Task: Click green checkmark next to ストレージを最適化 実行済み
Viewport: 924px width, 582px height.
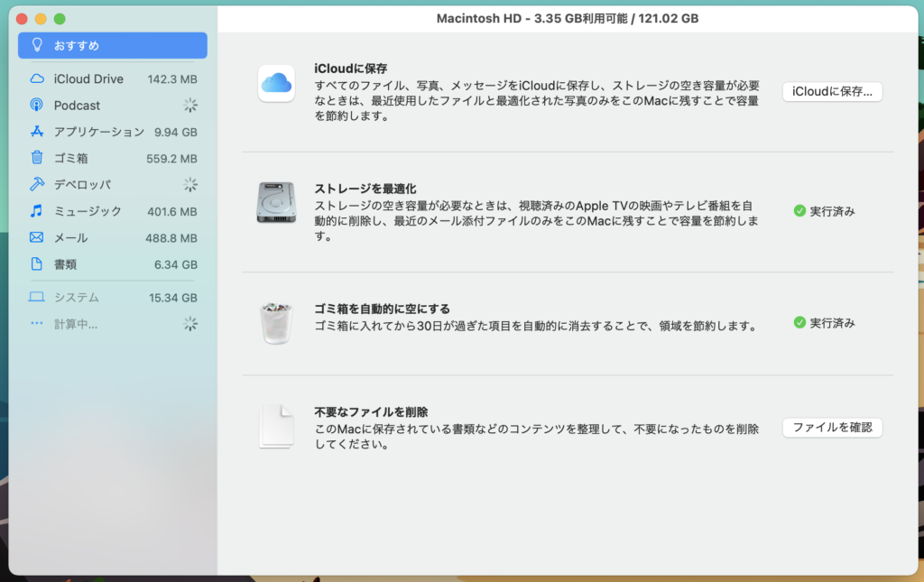Action: tap(799, 211)
